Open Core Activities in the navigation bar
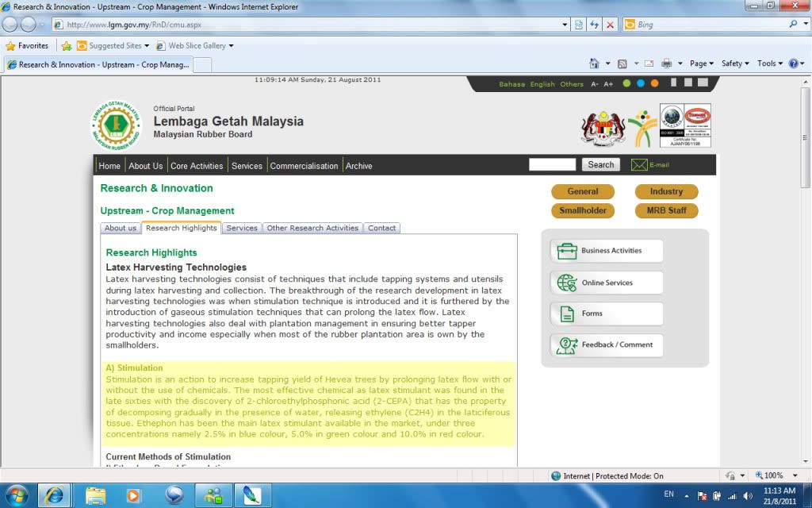Screen dimensions: 812x508 coord(197,166)
